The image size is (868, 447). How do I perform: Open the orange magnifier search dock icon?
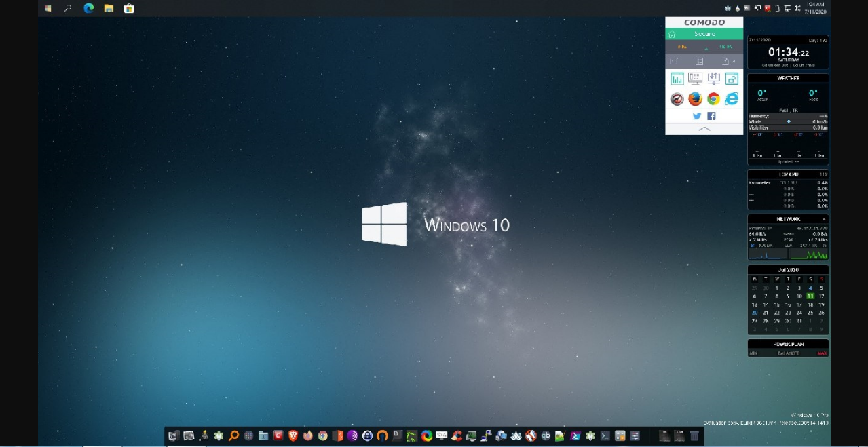pyautogui.click(x=233, y=435)
